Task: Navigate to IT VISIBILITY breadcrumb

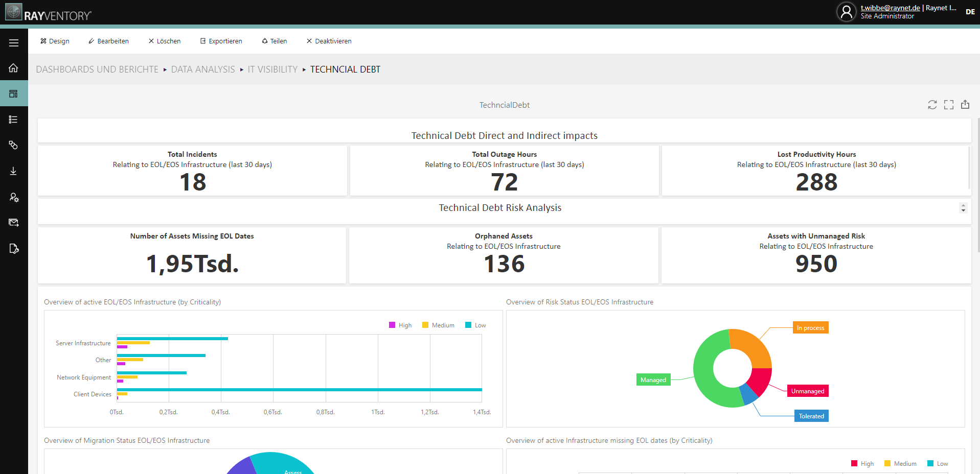Action: tap(272, 69)
